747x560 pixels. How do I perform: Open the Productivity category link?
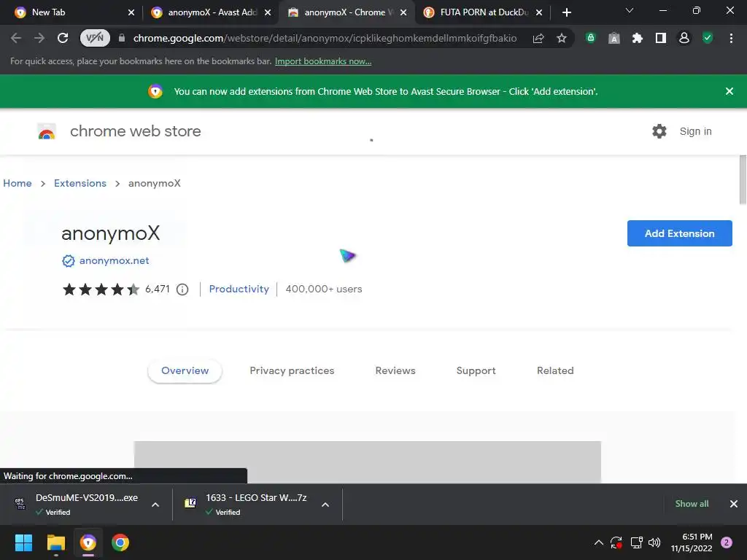239,289
